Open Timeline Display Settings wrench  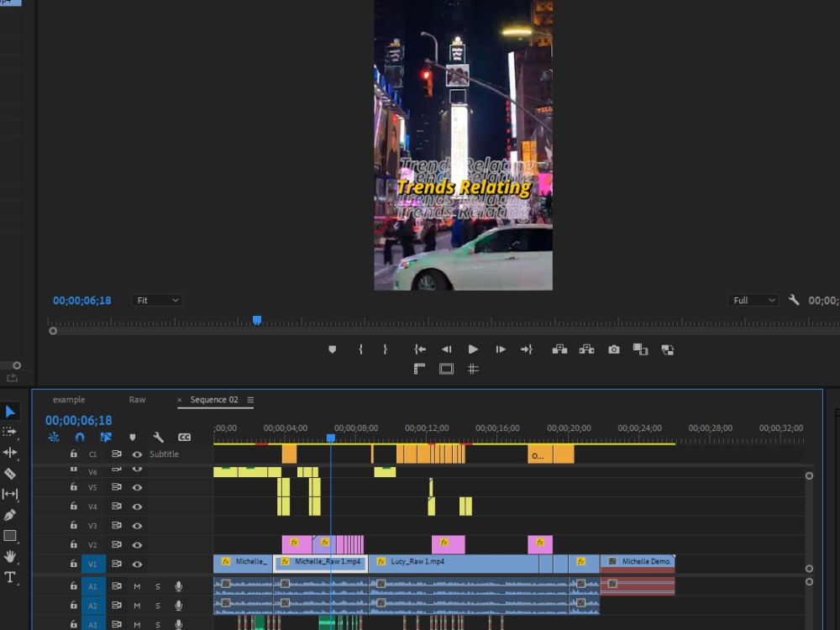click(x=158, y=437)
